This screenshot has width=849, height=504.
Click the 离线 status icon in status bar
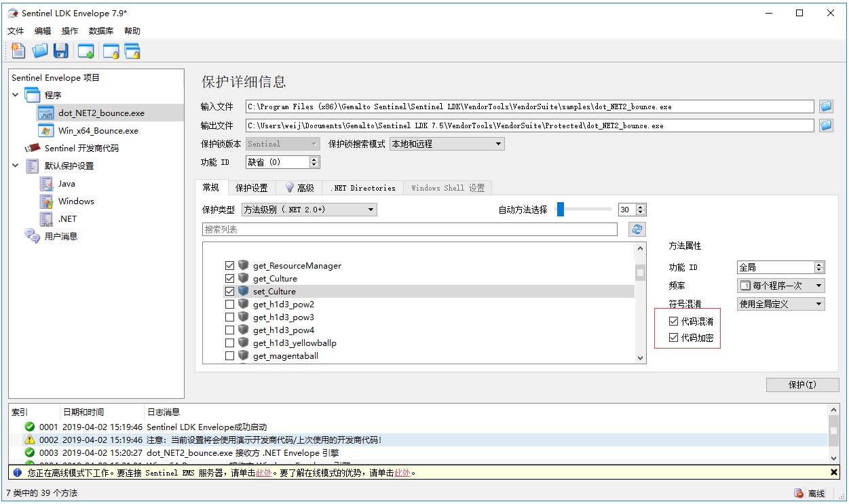coord(799,493)
